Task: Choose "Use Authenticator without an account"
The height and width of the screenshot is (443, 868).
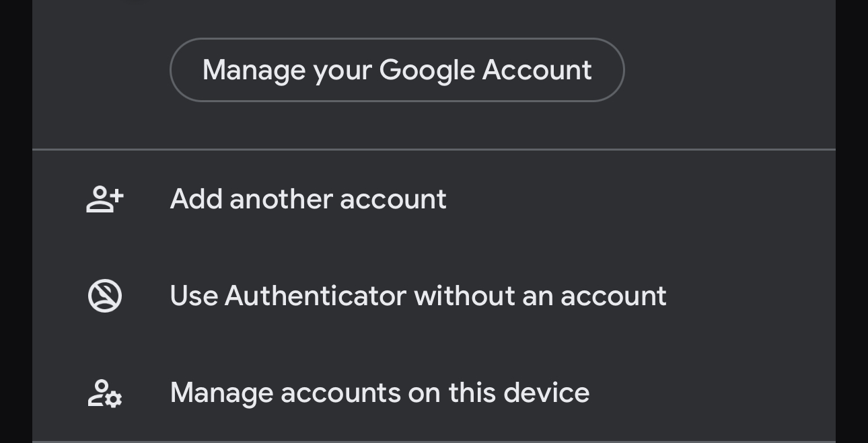Action: pyautogui.click(x=418, y=296)
